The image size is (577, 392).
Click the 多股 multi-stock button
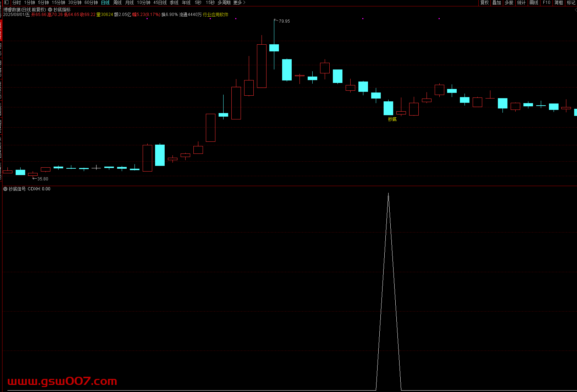point(509,2)
